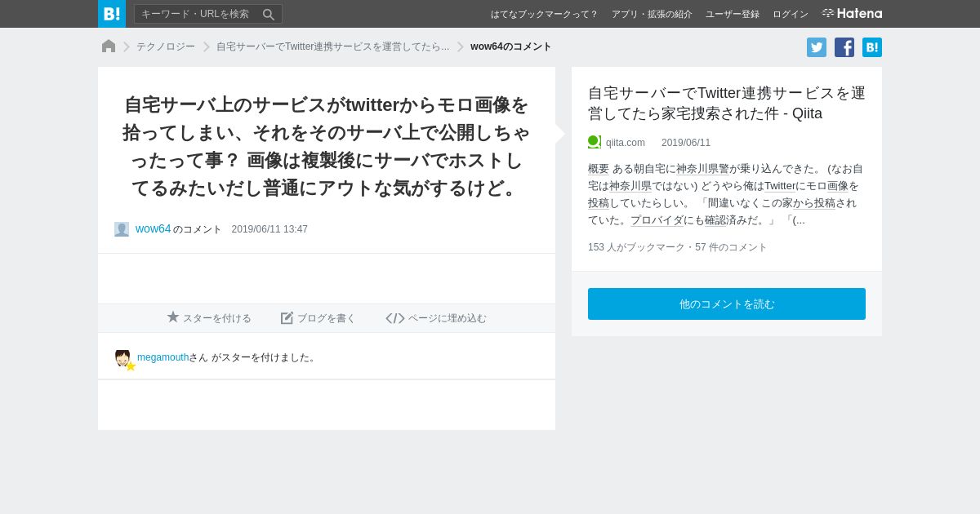Share on Twitter icon
980x514 pixels.
pyautogui.click(x=817, y=47)
